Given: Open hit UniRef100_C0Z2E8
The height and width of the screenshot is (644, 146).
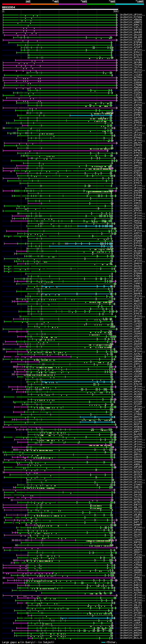Looking at the screenshot, I should (x=131, y=75).
